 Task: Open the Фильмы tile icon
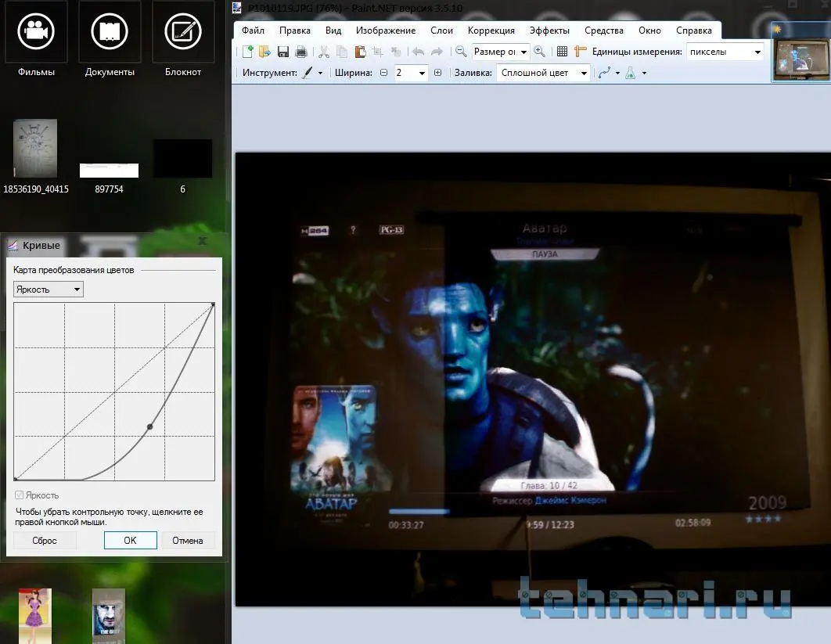click(36, 31)
